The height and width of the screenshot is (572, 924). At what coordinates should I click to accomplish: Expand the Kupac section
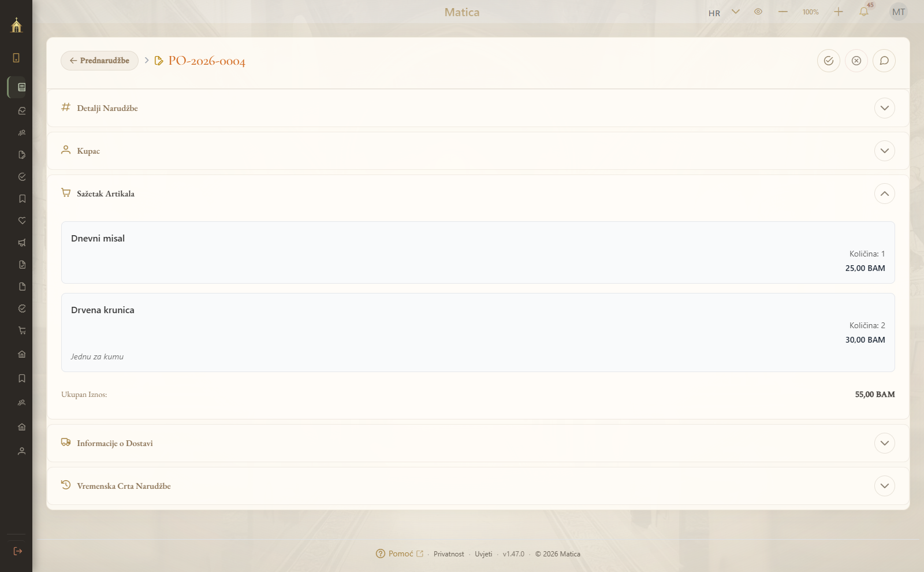pos(885,151)
